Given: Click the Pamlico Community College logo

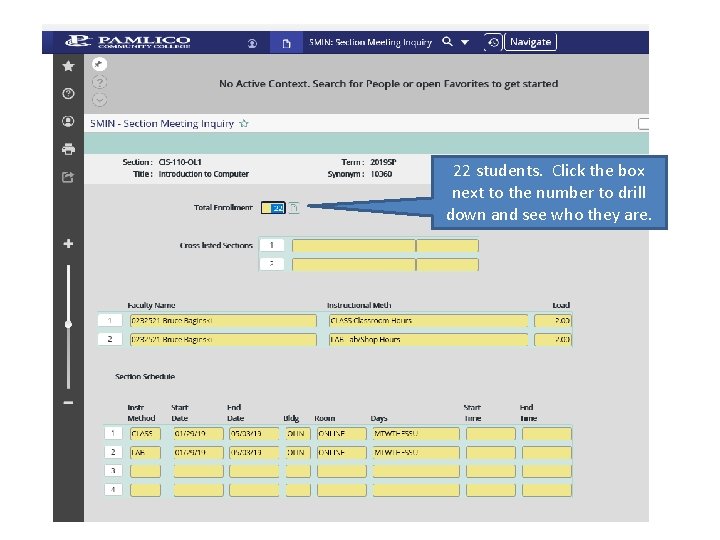Looking at the screenshot, I should (x=128, y=42).
